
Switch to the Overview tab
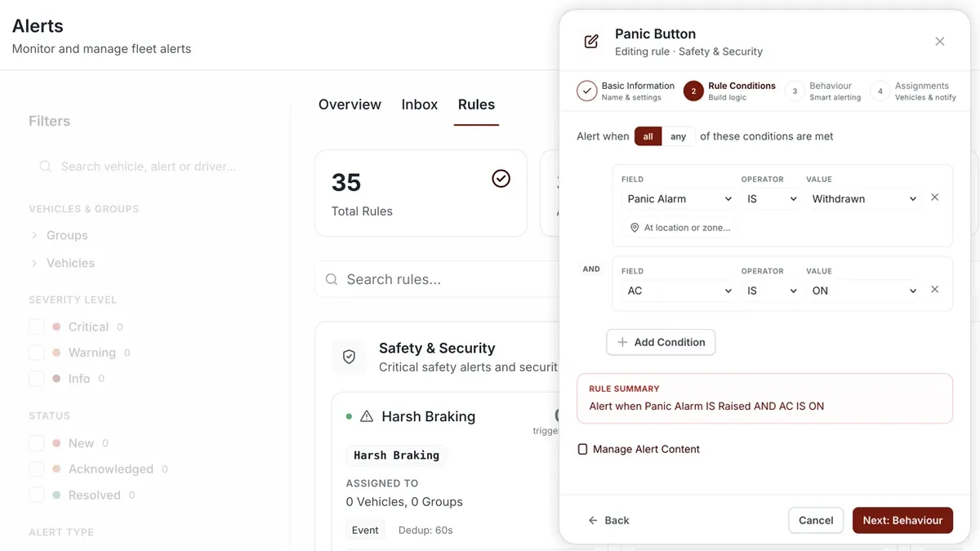[350, 104]
